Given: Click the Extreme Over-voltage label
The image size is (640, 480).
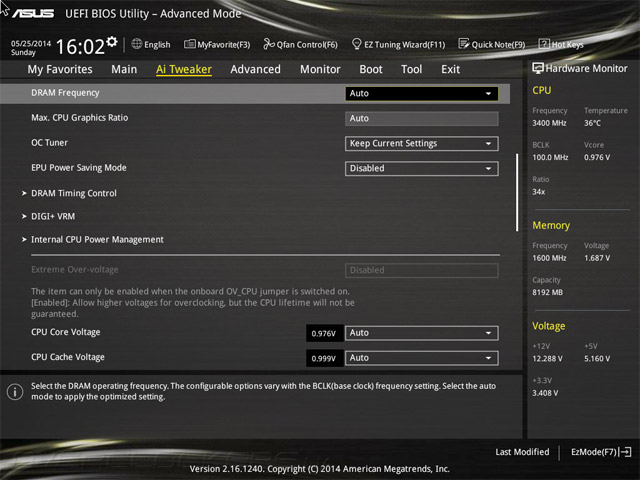Looking at the screenshot, I should [x=75, y=269].
